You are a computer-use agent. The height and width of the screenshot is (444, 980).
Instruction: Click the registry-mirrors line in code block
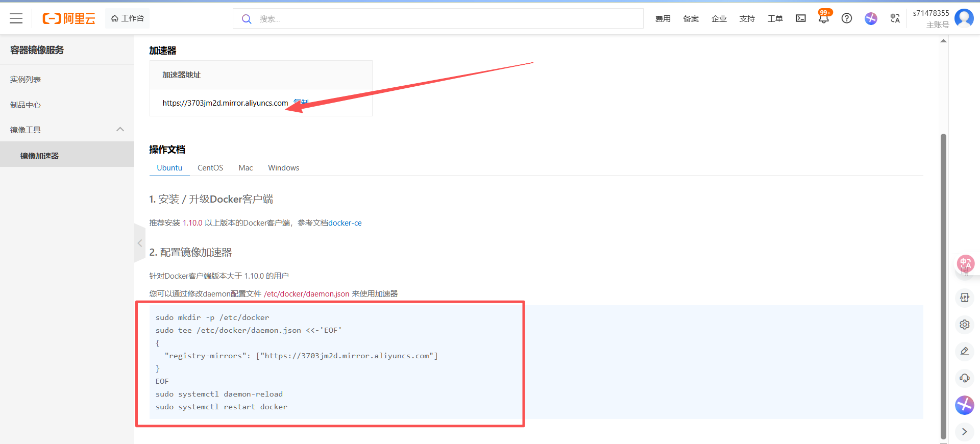[x=301, y=356]
